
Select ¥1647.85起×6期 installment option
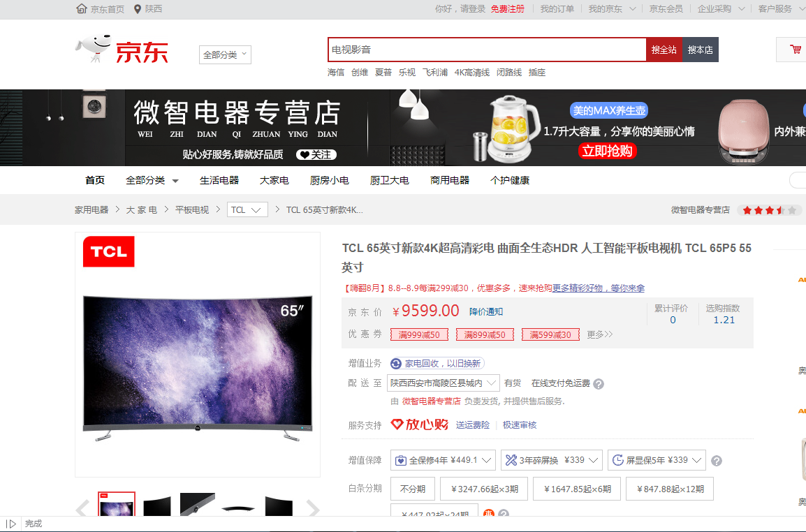(577, 489)
